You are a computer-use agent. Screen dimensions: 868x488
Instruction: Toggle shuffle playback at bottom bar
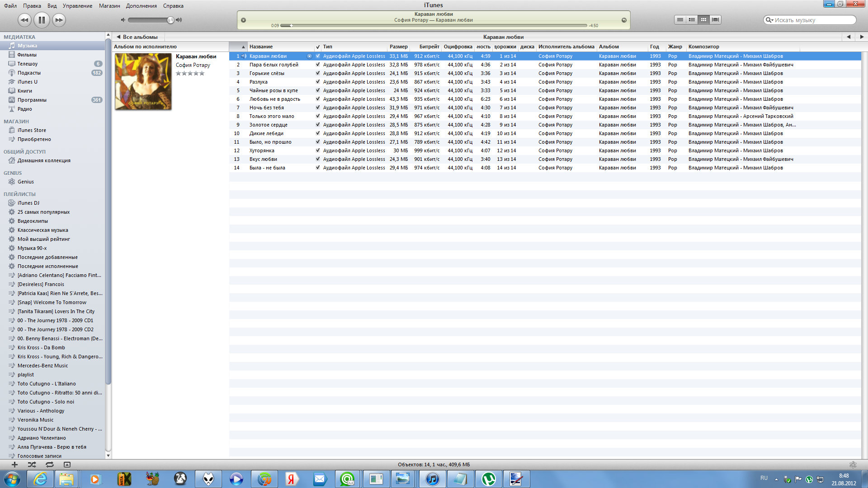(32, 465)
